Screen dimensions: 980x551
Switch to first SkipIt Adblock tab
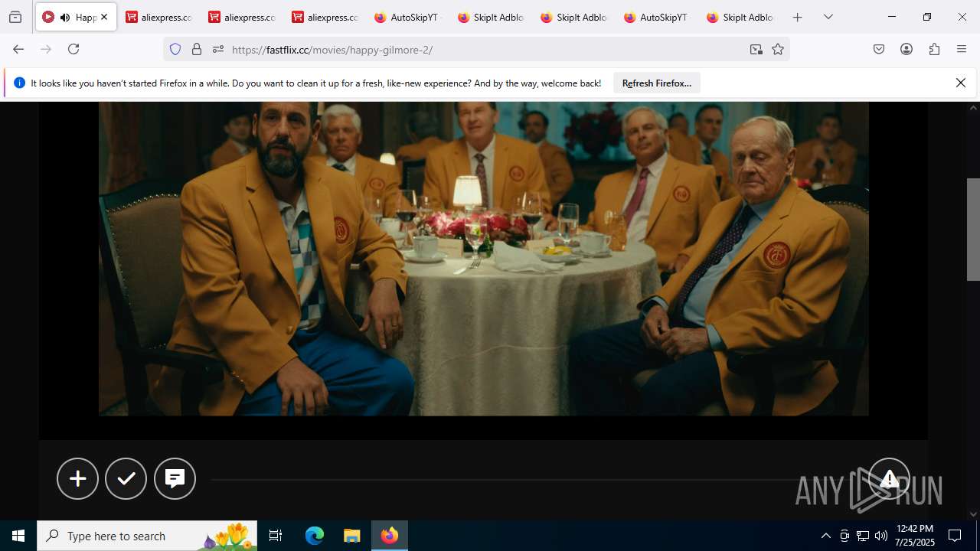coord(492,17)
